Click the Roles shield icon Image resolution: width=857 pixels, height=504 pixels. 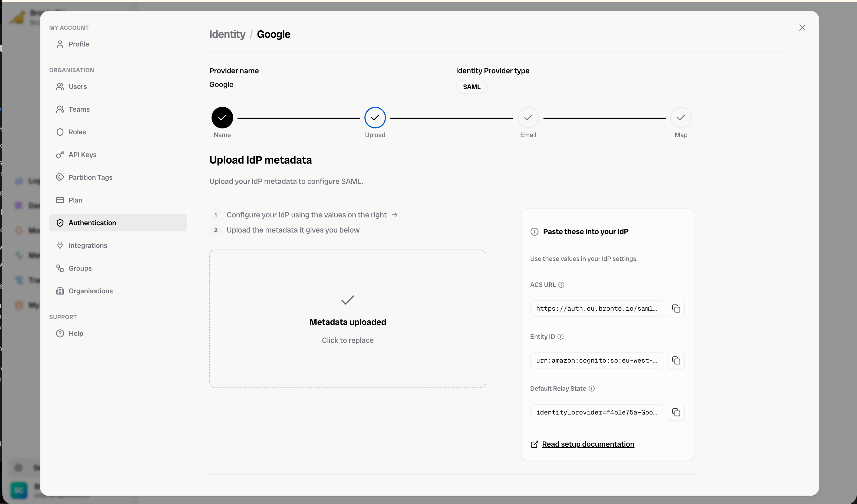(x=60, y=132)
